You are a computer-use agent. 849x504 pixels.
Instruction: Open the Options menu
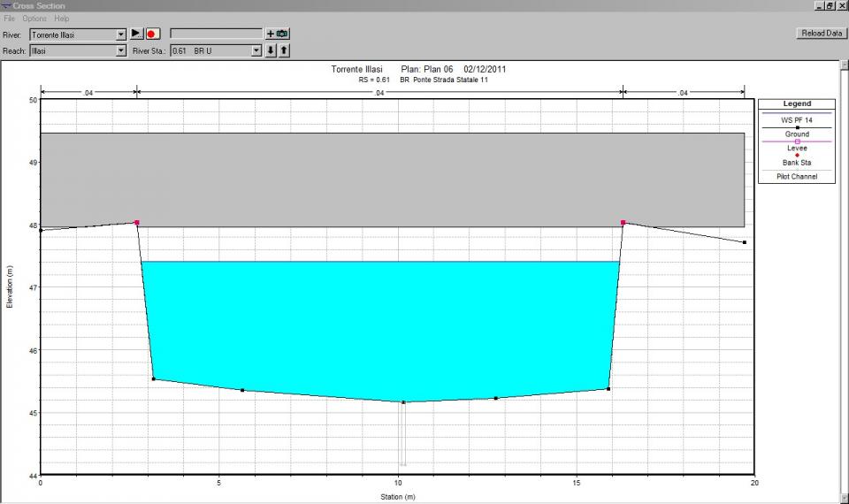click(x=34, y=19)
